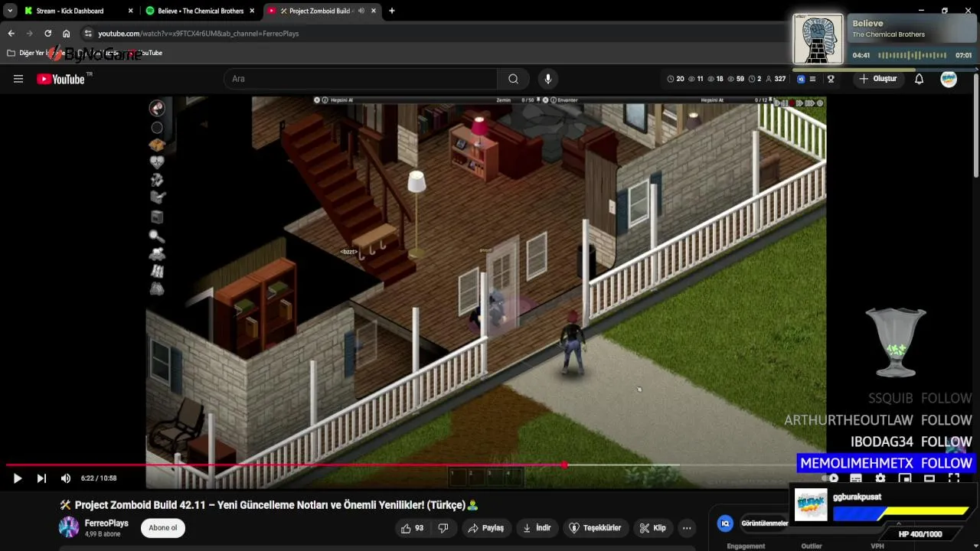Click the trophy icon in the stats bar
Image resolution: width=980 pixels, height=551 pixels.
coord(831,79)
